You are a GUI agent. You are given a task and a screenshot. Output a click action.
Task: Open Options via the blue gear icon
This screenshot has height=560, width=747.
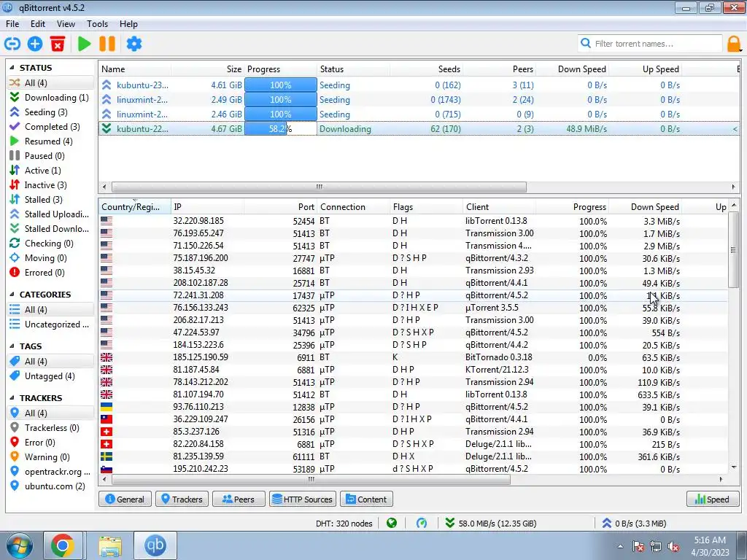pyautogui.click(x=134, y=44)
